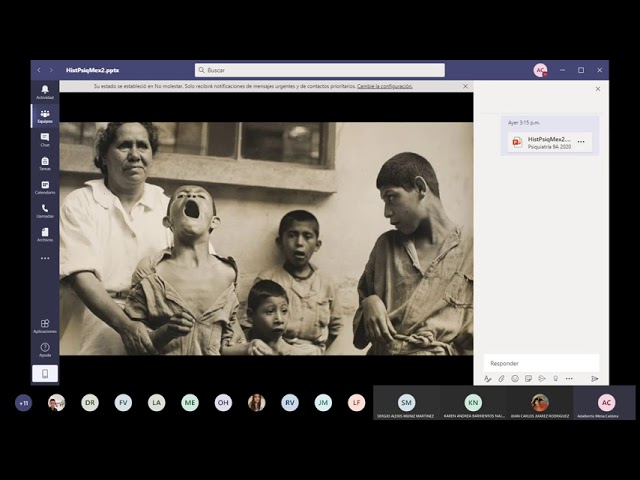Switch to the Equipos tab
640x480 pixels.
click(44, 115)
